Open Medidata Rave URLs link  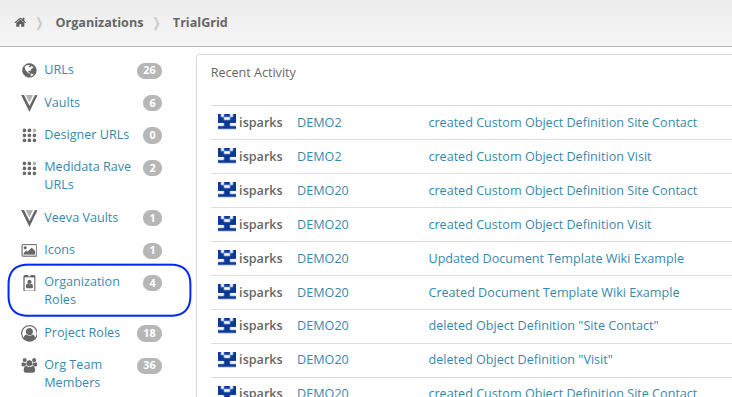click(x=88, y=176)
